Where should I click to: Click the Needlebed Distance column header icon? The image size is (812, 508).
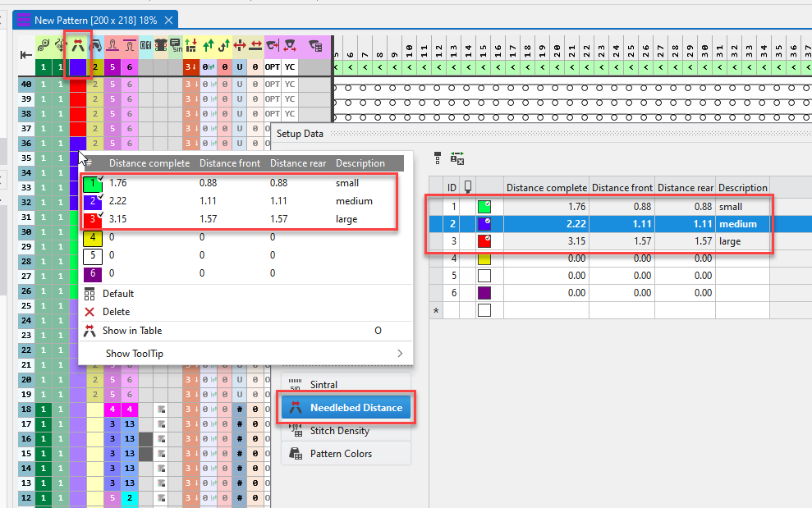(78, 46)
